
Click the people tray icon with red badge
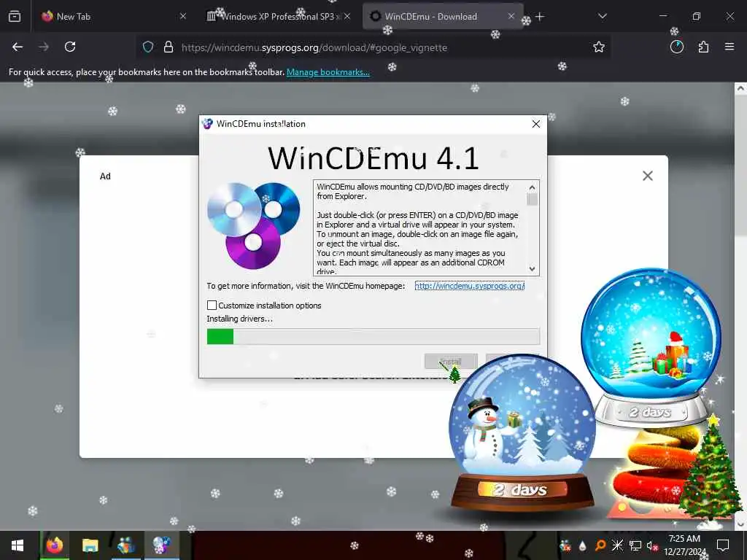(565, 545)
